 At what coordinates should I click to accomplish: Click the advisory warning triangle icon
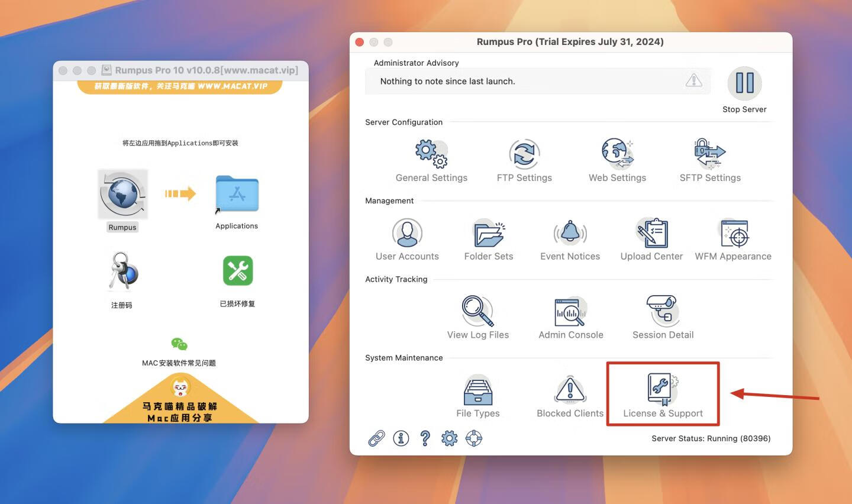[x=693, y=80]
